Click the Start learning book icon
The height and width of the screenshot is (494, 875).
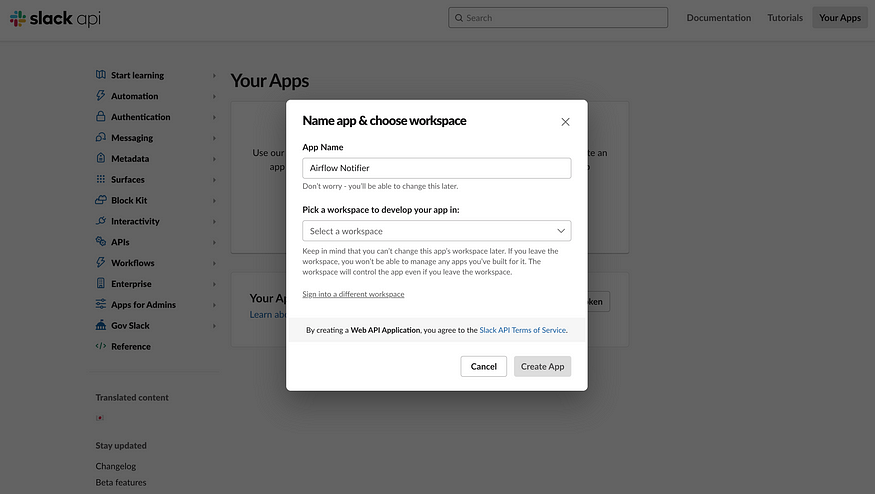100,75
